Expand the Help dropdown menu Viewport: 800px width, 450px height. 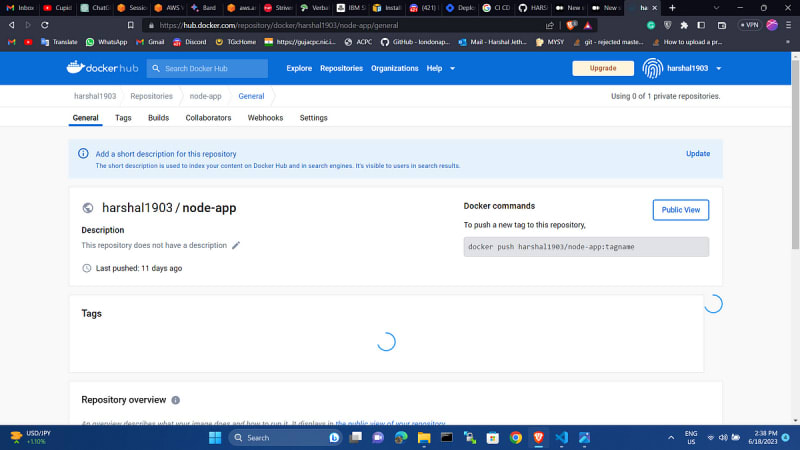coord(440,68)
